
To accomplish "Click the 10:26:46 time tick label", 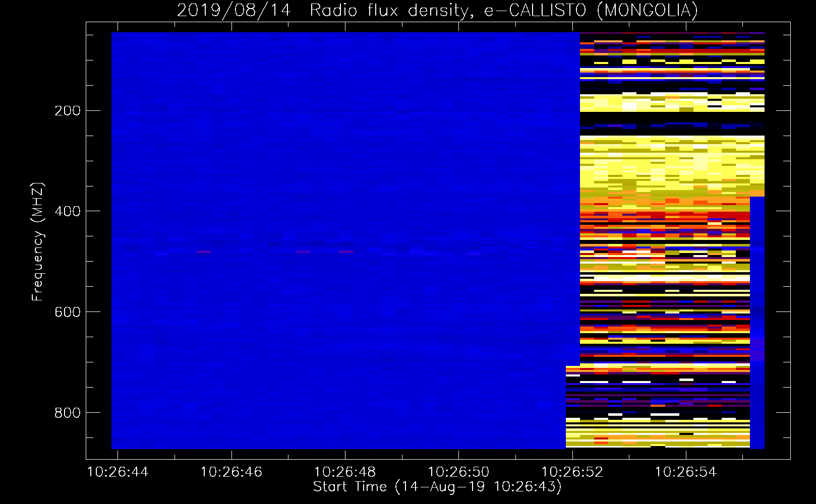I will coord(231,472).
